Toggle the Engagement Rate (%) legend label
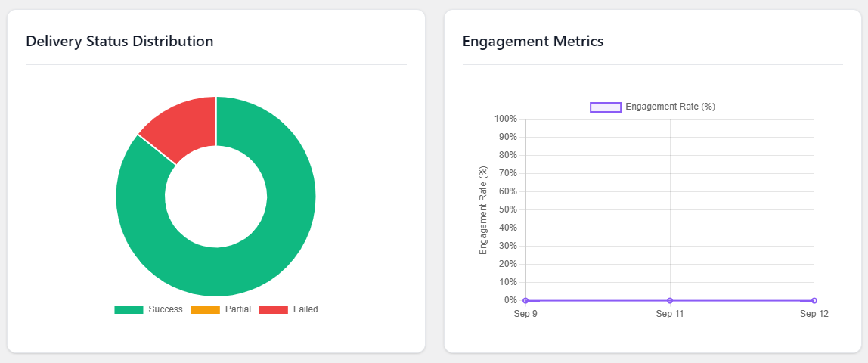The height and width of the screenshot is (363, 868). pyautogui.click(x=670, y=107)
